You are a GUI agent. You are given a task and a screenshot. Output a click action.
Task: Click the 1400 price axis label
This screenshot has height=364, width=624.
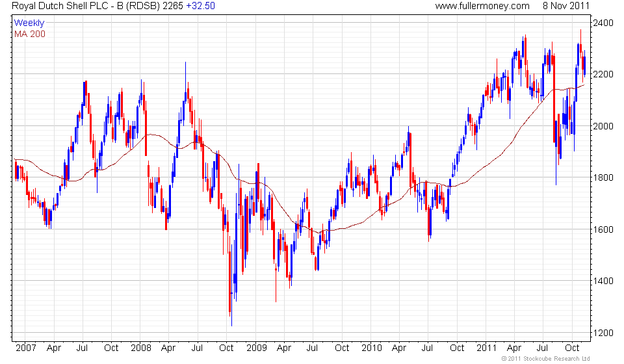click(x=603, y=281)
